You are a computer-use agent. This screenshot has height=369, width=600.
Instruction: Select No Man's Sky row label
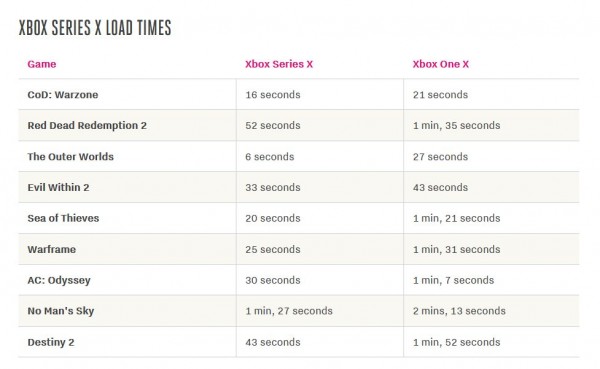point(60,311)
